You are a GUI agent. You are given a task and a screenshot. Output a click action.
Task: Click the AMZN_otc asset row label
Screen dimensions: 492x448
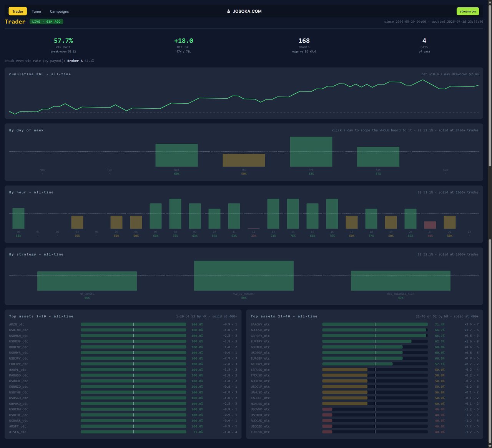(17, 324)
